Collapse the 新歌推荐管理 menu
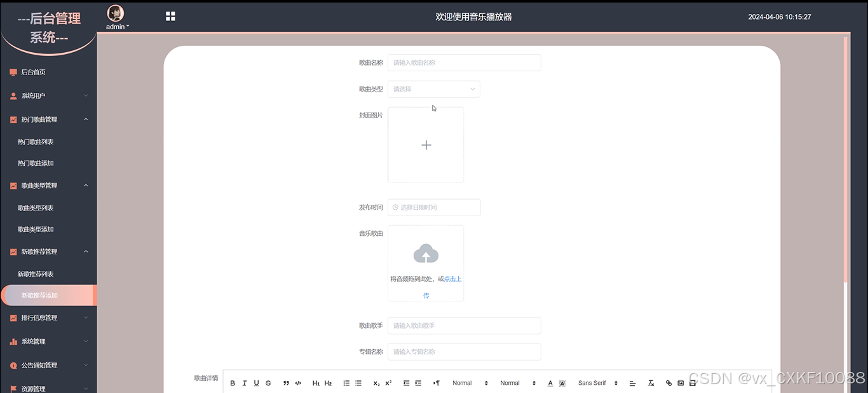 (x=48, y=252)
